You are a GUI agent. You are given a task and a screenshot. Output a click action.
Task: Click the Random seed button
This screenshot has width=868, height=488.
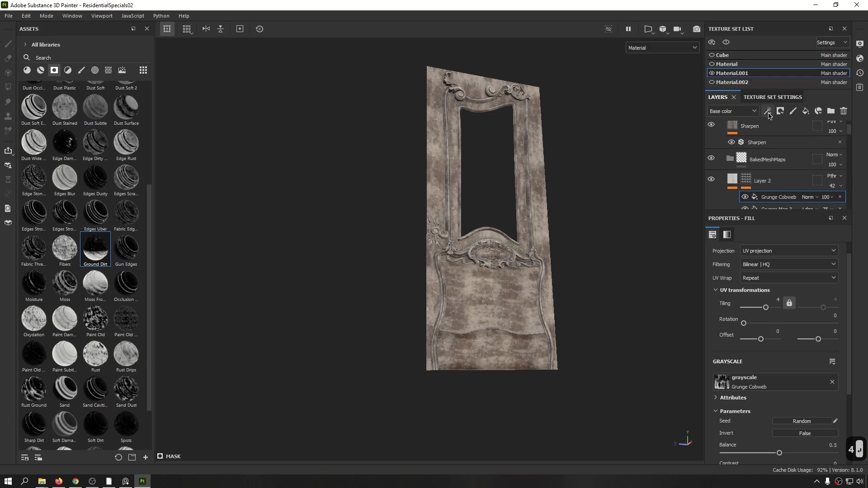802,421
